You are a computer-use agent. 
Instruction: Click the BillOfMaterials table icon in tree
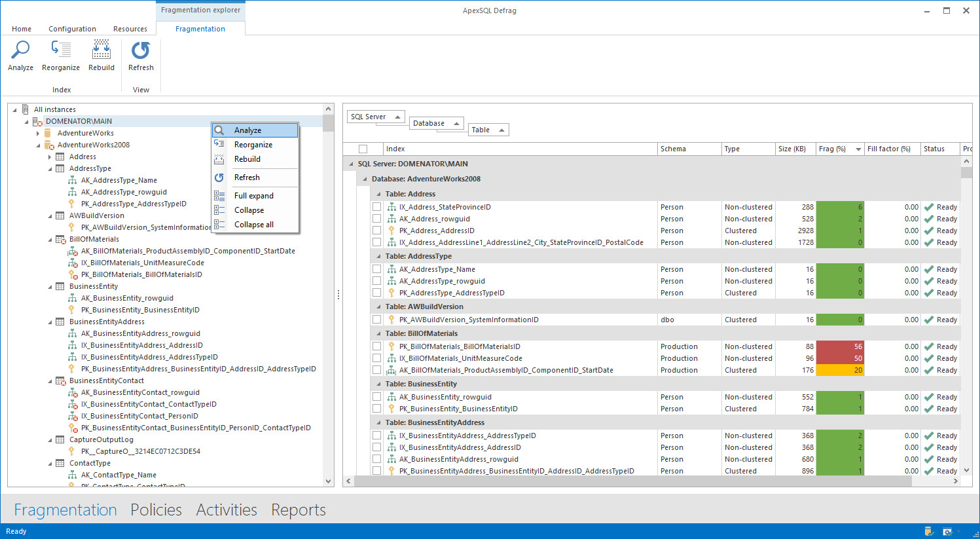[61, 239]
